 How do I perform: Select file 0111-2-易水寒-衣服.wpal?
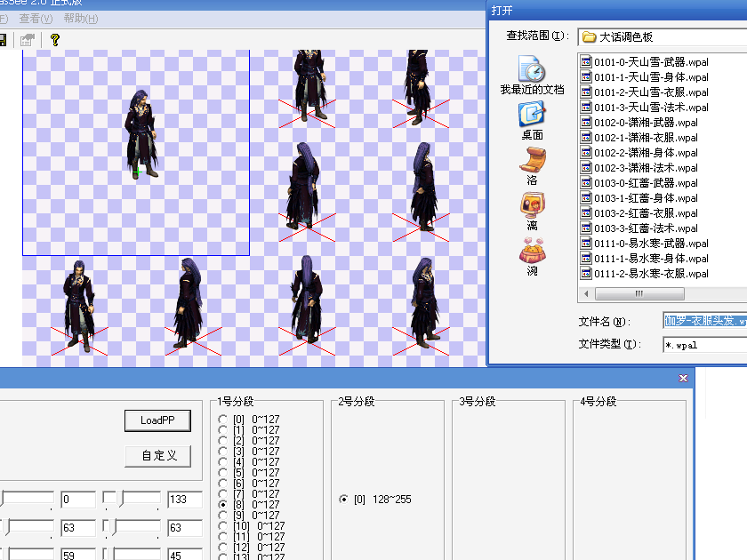(645, 274)
